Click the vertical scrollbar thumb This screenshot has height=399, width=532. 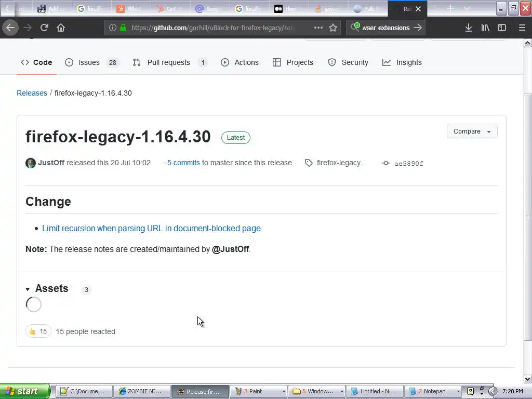(x=528, y=217)
